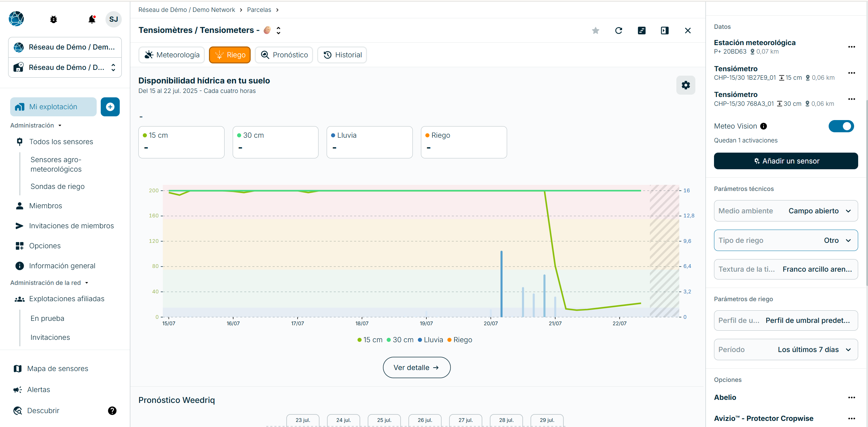Open Textura de la tierra dropdown

pyautogui.click(x=786, y=269)
